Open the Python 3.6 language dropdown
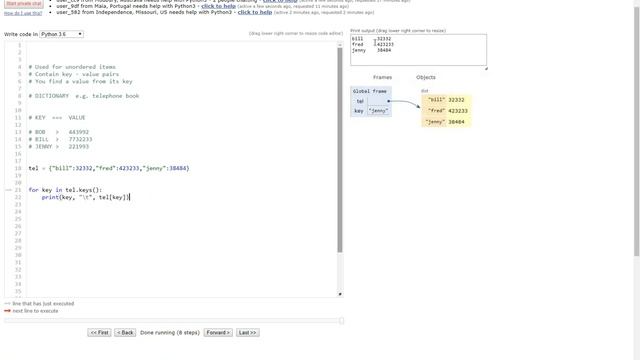 (62, 34)
